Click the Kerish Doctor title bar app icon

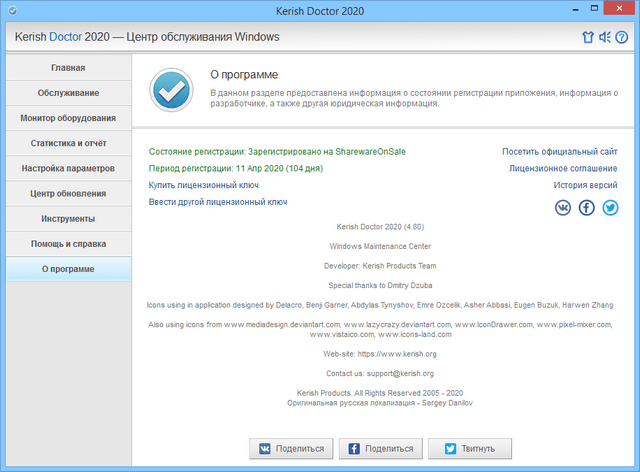13,11
